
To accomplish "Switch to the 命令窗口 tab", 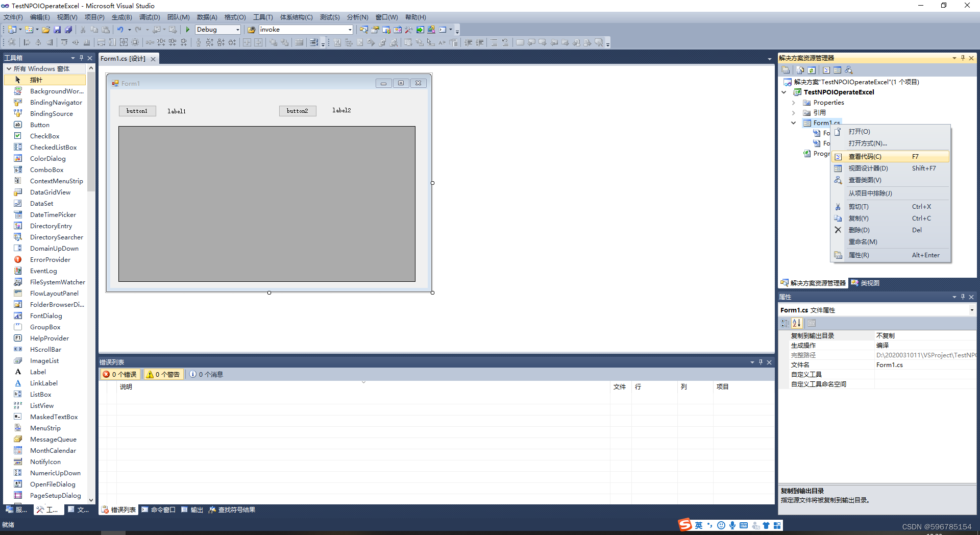I will coord(158,509).
